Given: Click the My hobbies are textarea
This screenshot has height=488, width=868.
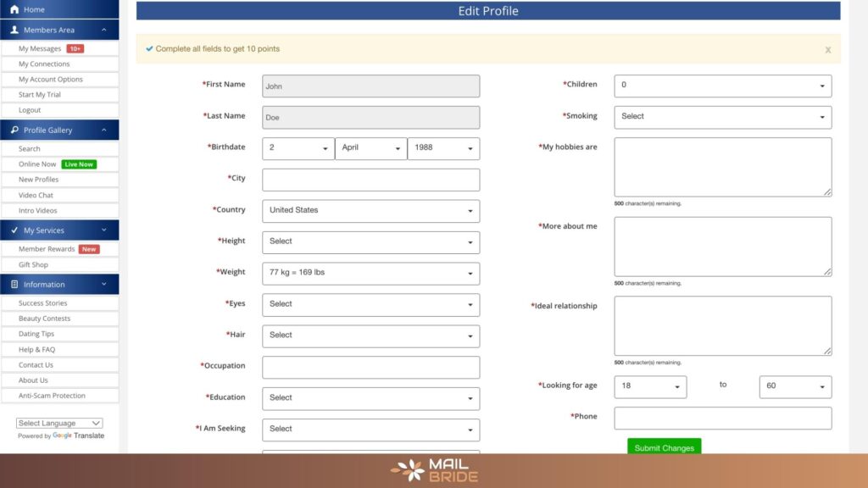Looking at the screenshot, I should 722,167.
